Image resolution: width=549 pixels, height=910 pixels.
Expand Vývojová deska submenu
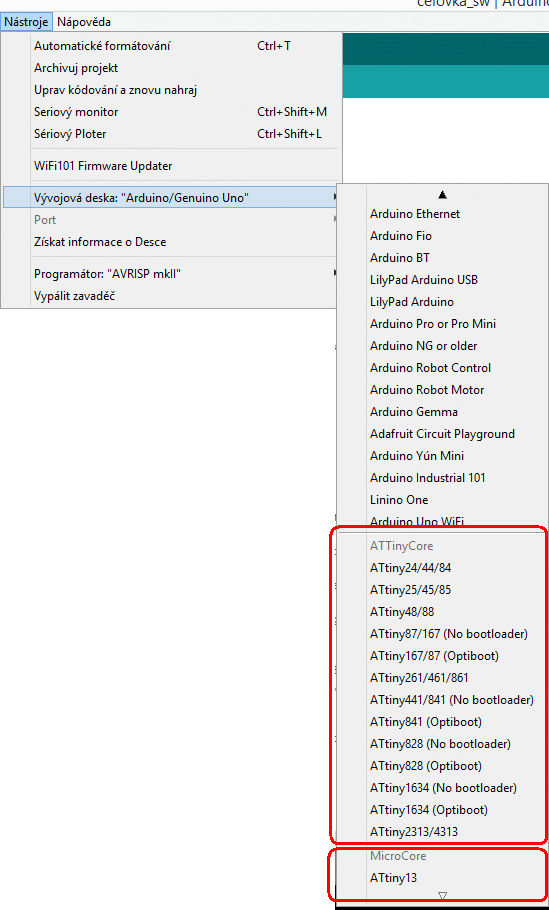pos(171,198)
